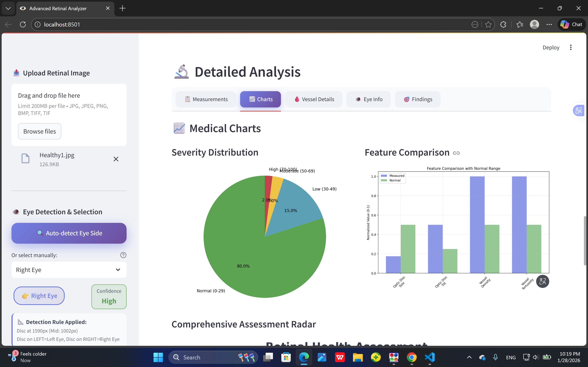Click the page vertical scrollbar thumb
Image resolution: width=588 pixels, height=367 pixels.
click(585, 240)
